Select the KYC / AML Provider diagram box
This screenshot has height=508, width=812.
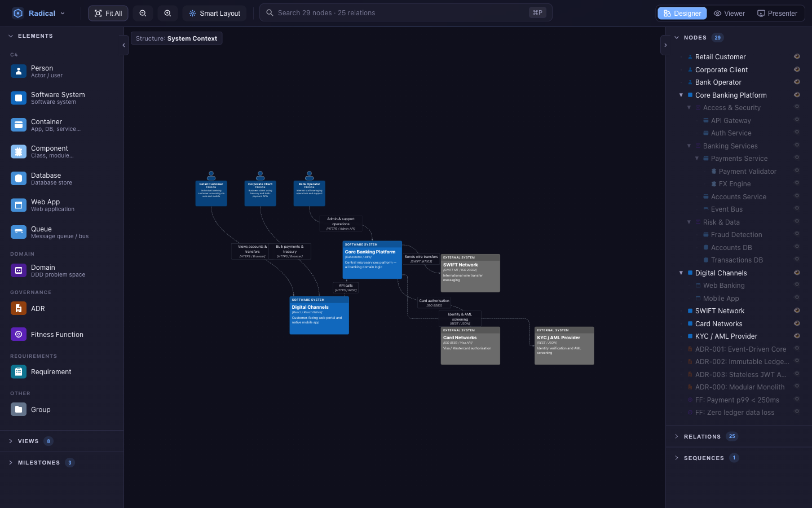[564, 345]
